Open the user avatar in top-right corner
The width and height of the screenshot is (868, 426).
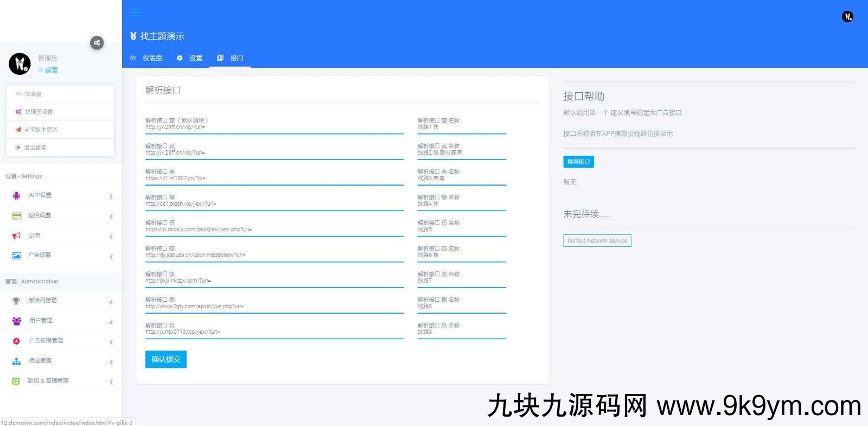point(847,17)
